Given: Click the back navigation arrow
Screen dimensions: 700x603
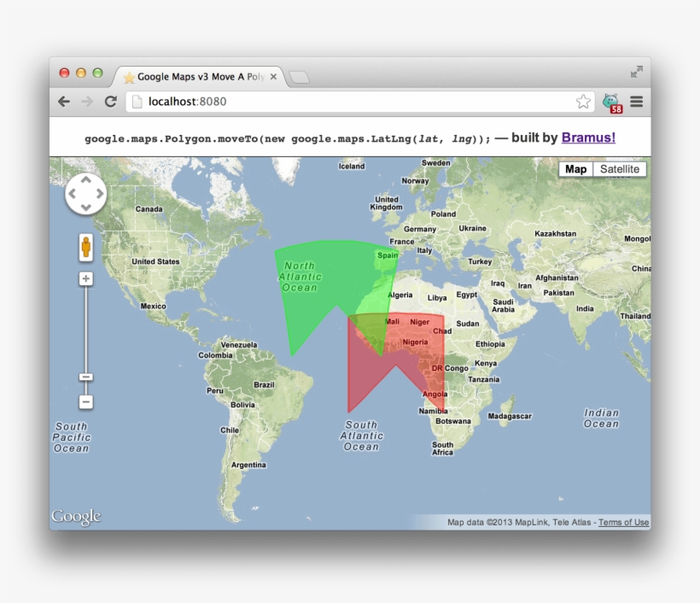Looking at the screenshot, I should coord(64,101).
